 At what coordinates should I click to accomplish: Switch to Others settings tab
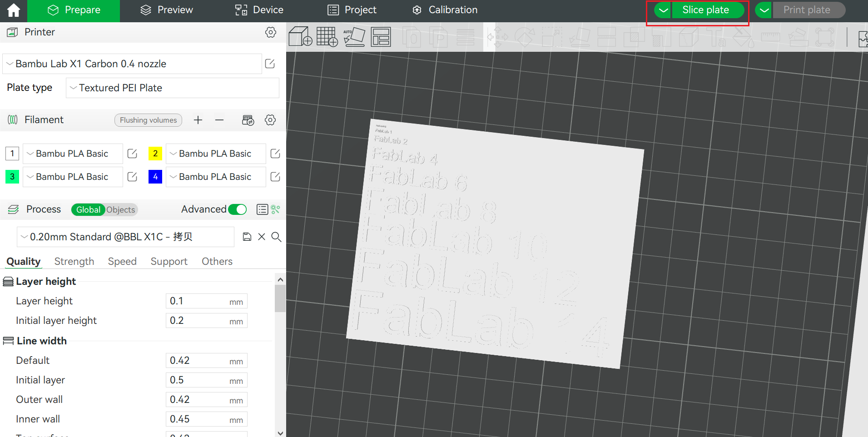[217, 261]
